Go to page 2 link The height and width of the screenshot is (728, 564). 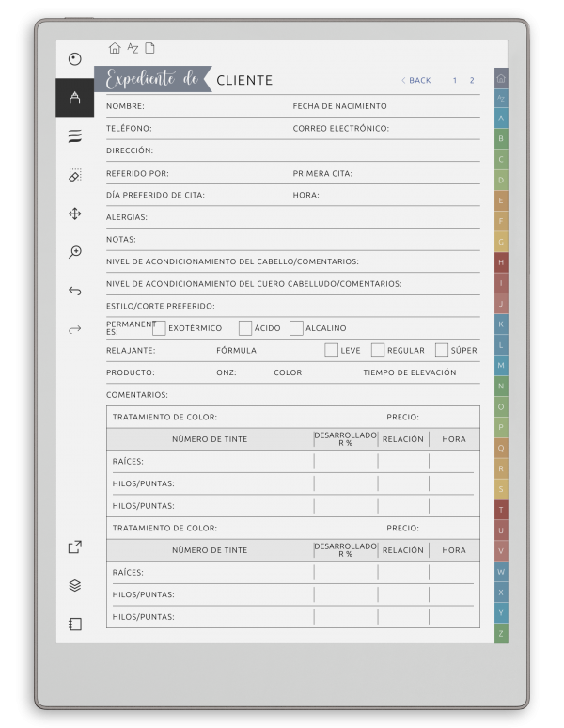[x=472, y=80]
